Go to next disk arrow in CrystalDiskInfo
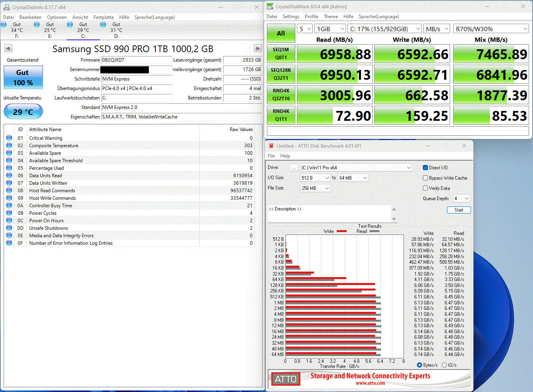 click(x=258, y=48)
